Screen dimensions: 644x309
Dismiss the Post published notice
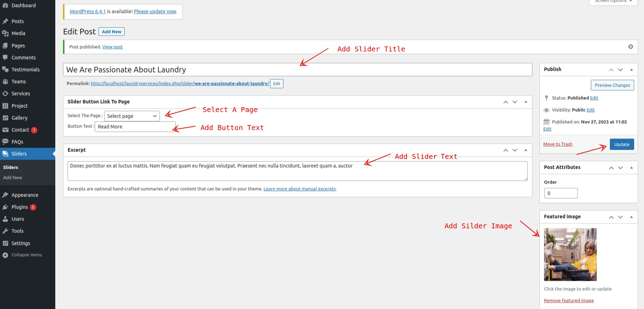coord(630,47)
